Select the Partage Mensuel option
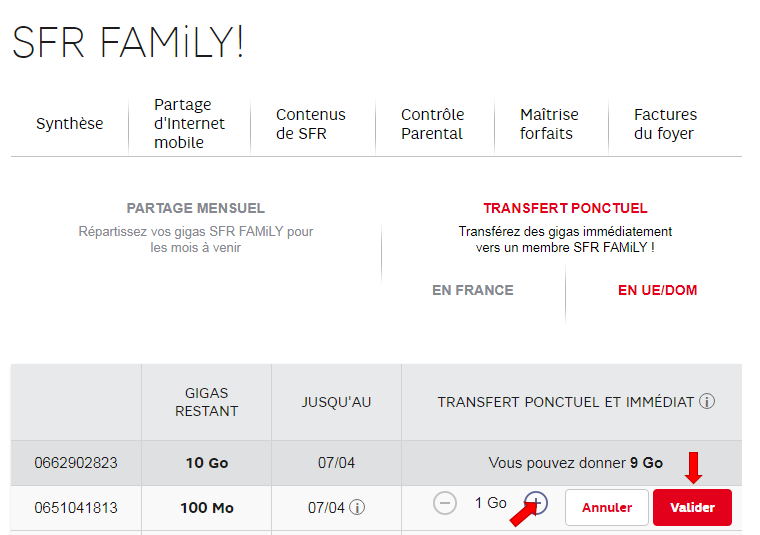Viewport: 760px width, 535px height. tap(196, 208)
